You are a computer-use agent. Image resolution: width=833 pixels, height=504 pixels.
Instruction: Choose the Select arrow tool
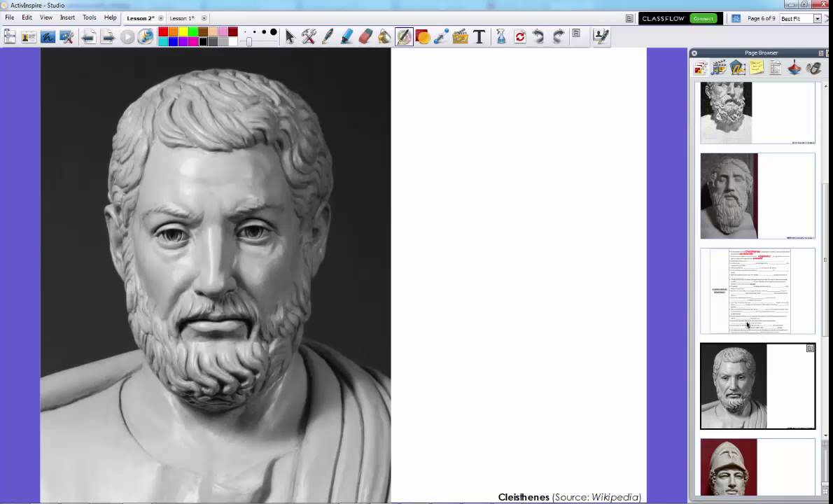[290, 36]
